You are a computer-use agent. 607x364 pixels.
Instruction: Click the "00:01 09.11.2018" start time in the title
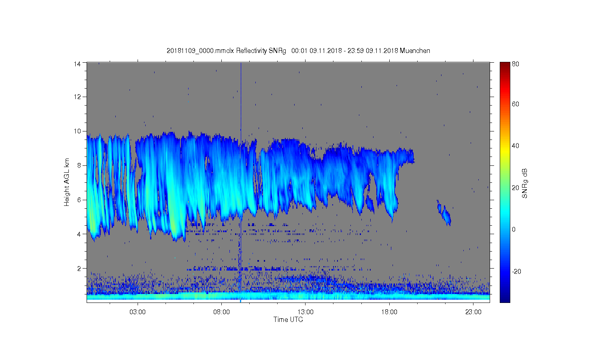tap(316, 51)
